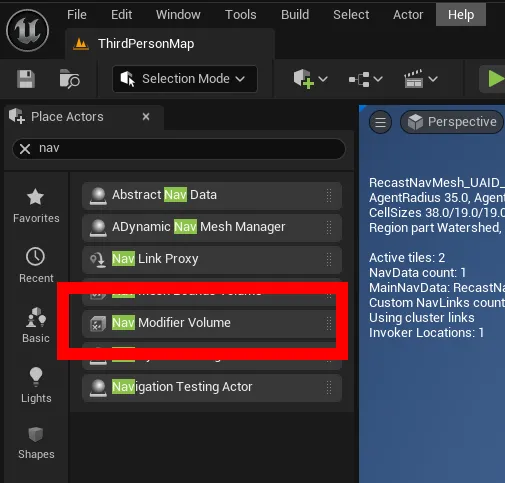Click the green Play button
Viewport: 505px width, 483px height.
point(496,79)
